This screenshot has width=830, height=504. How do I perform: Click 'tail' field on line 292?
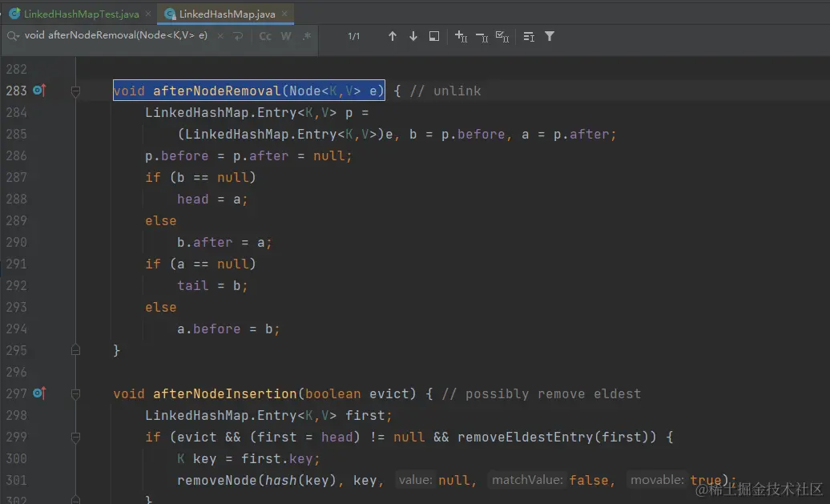192,285
